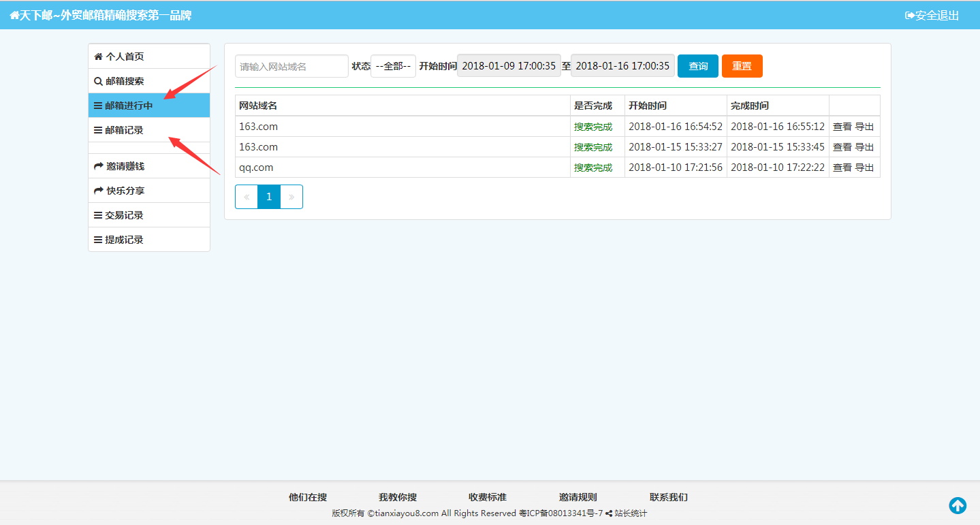This screenshot has height=525, width=980.
Task: Click pagination page 1 button
Action: (269, 197)
